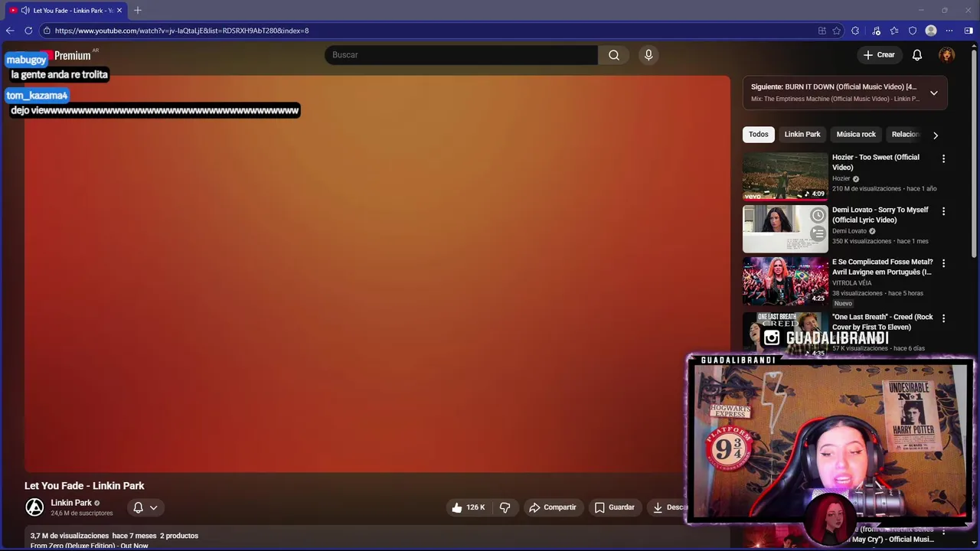
Task: Click 'One Last Breath - Creed' video title
Action: click(883, 322)
